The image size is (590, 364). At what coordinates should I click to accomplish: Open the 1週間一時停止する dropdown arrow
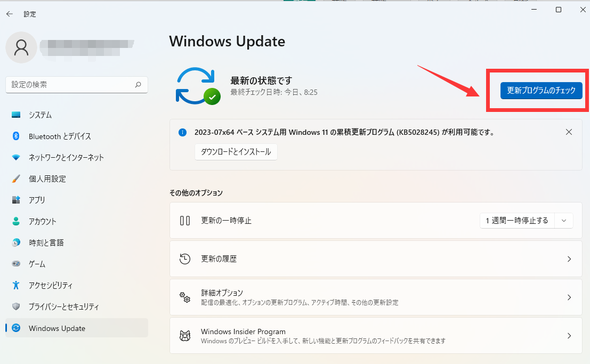pyautogui.click(x=564, y=220)
